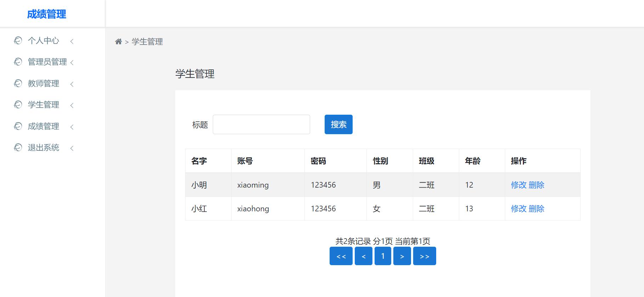The image size is (644, 297).
Task: Click the home icon in breadcrumb
Action: pyautogui.click(x=119, y=42)
